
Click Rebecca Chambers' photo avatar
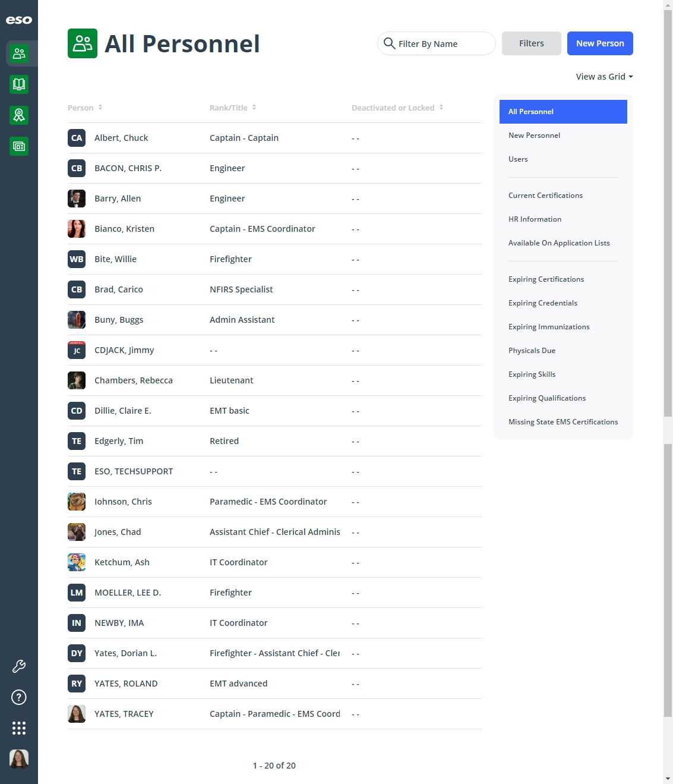click(77, 380)
